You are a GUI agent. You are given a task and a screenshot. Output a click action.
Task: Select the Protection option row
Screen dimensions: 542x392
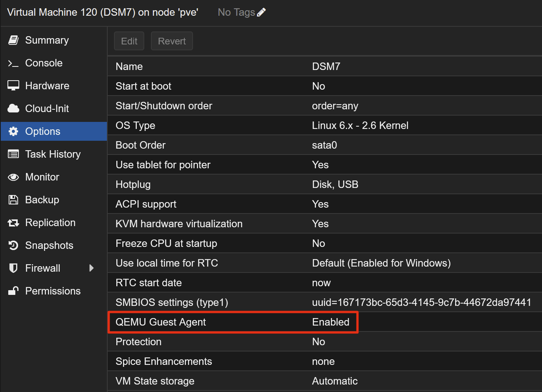[x=324, y=342]
